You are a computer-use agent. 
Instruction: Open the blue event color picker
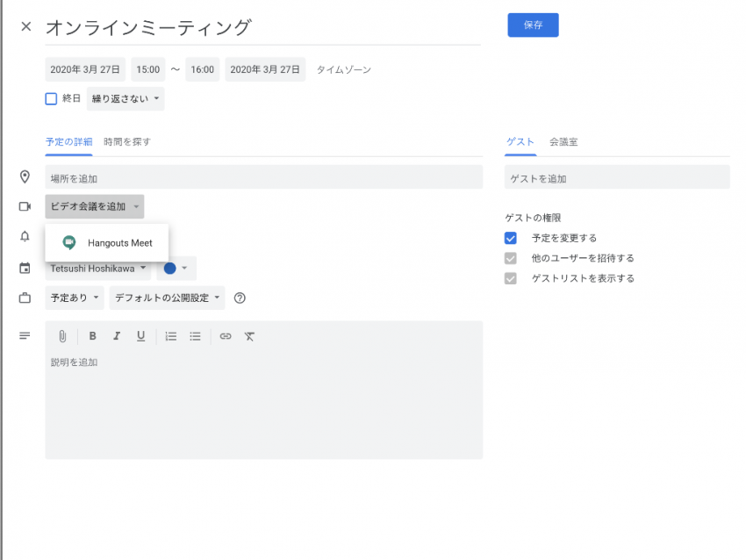[x=176, y=268]
